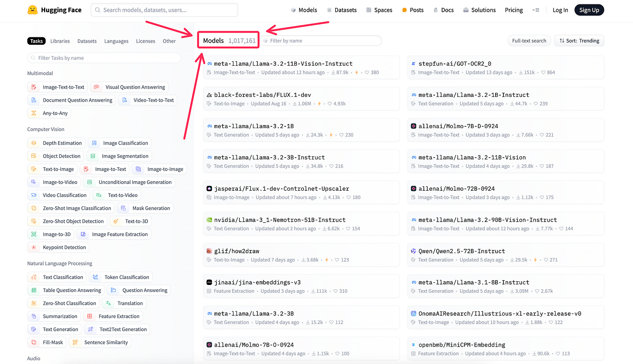Image resolution: width=633 pixels, height=364 pixels.
Task: Click the Object Detection task icon
Action: (34, 156)
